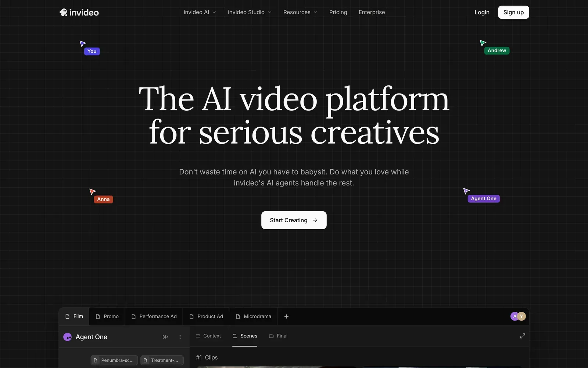Click the fast-forward icon beside Agent One

click(165, 337)
